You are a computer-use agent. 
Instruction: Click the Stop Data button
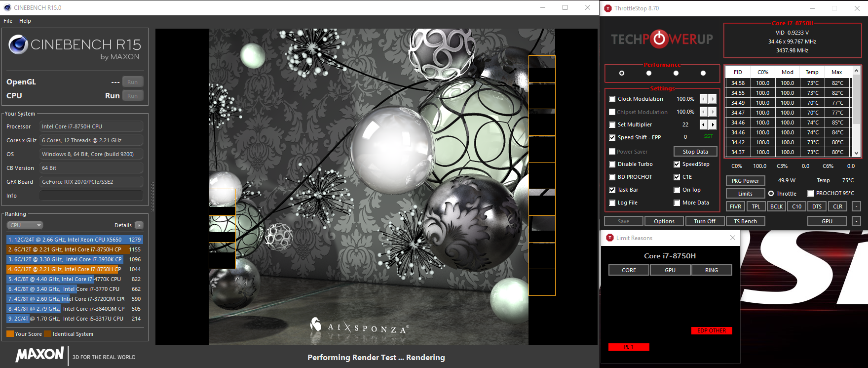[695, 152]
